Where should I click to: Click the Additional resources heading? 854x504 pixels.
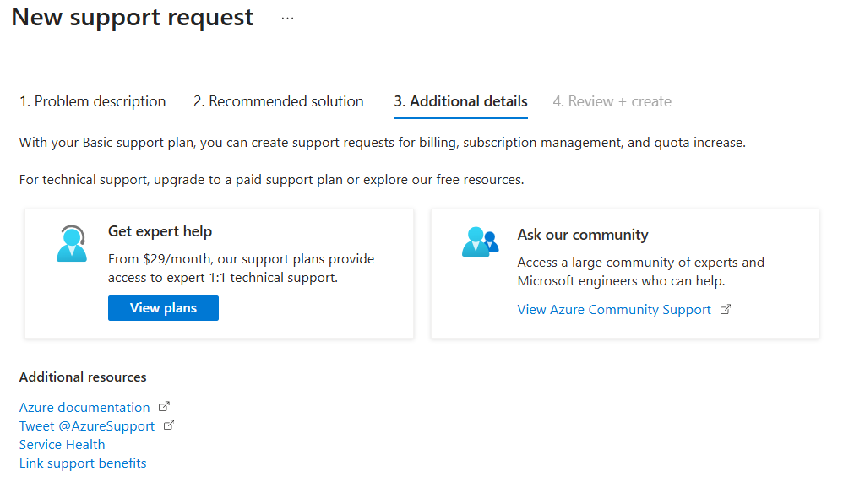pyautogui.click(x=83, y=377)
